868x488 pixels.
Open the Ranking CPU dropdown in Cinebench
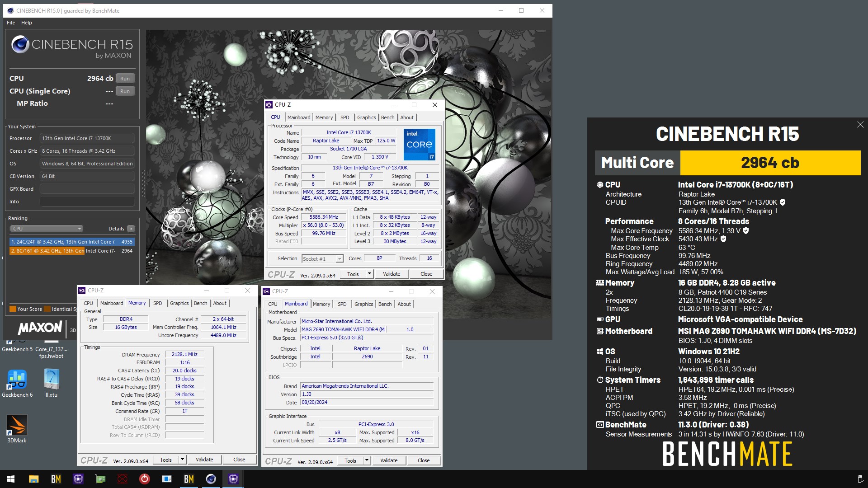[47, 229]
